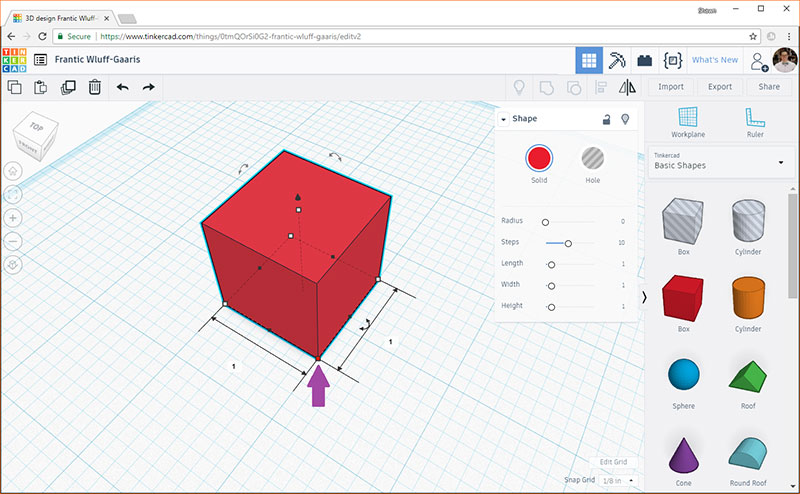This screenshot has width=800, height=494.
Task: Click the Export button
Action: click(x=720, y=87)
